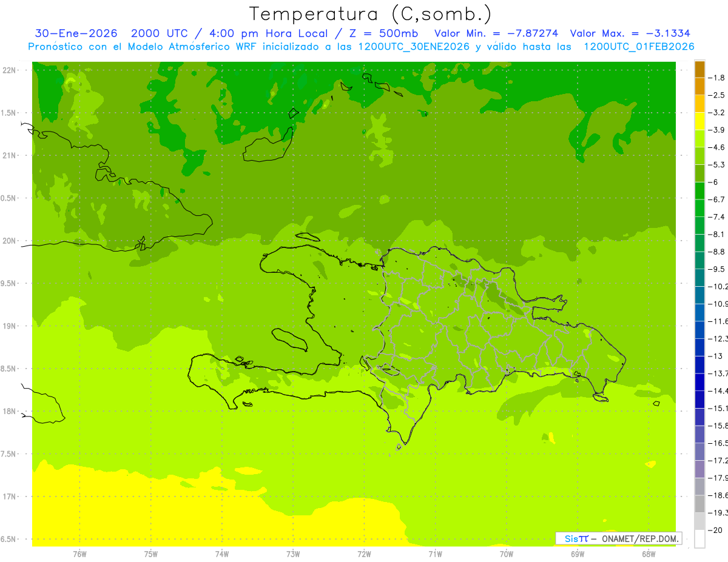Screen dimensions: 728x562
Task: Click the 'Valor Max. = -3.1334' readout
Action: click(630, 33)
